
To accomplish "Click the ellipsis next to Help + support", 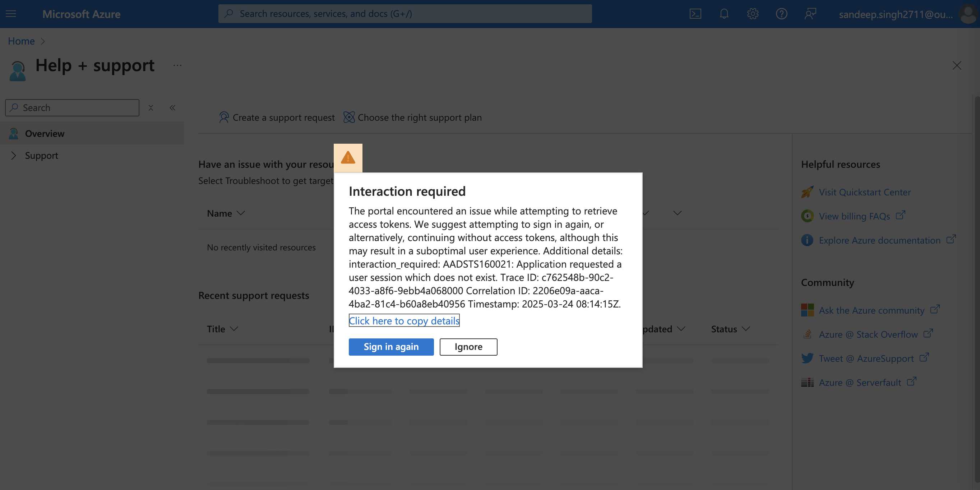I will [x=177, y=65].
